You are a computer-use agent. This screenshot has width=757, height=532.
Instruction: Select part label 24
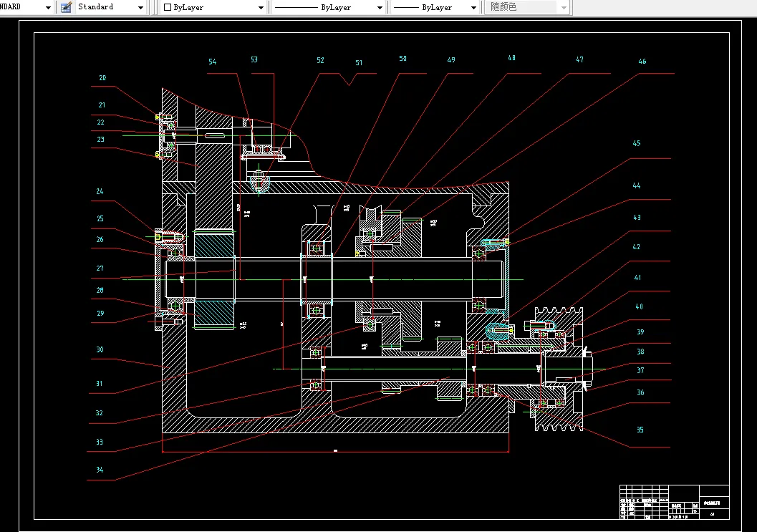pos(100,191)
